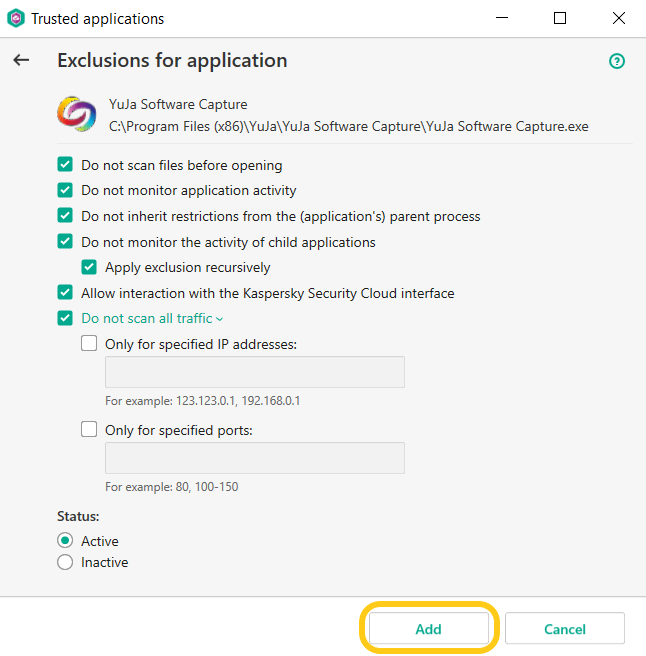The image size is (646, 656).
Task: Click the YuJa Software Capture app icon
Action: (77, 114)
